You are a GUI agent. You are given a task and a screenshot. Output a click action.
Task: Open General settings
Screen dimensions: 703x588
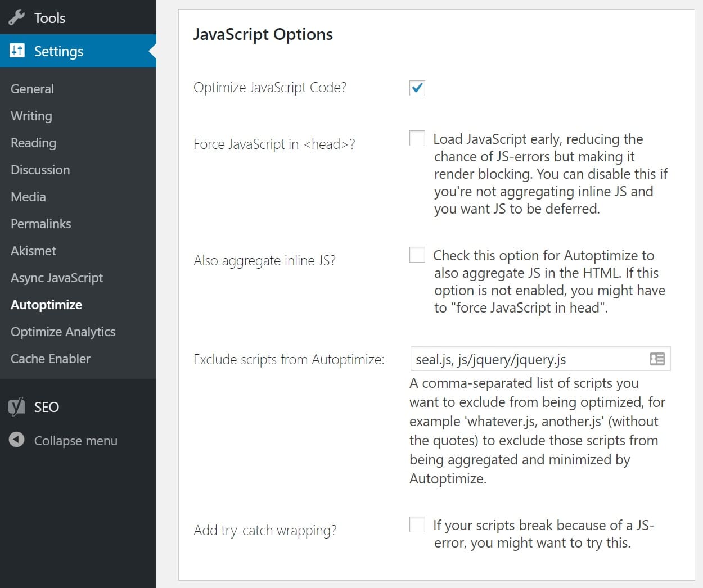32,88
